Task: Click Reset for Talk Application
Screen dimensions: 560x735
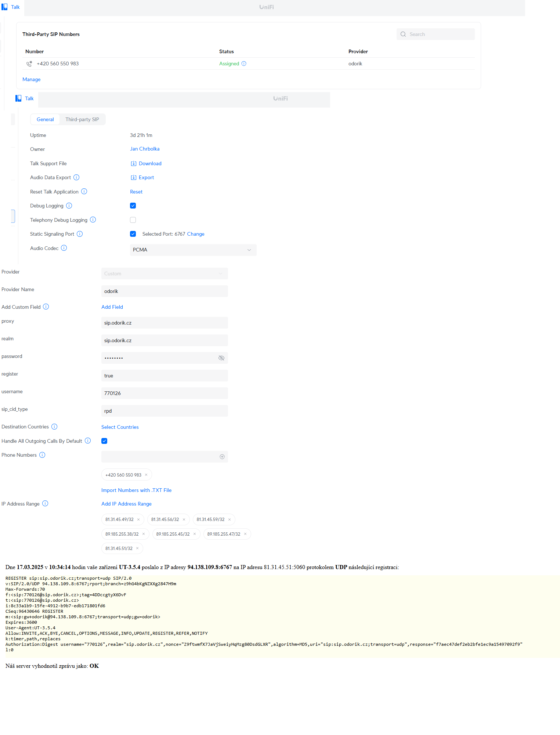Action: tap(136, 192)
